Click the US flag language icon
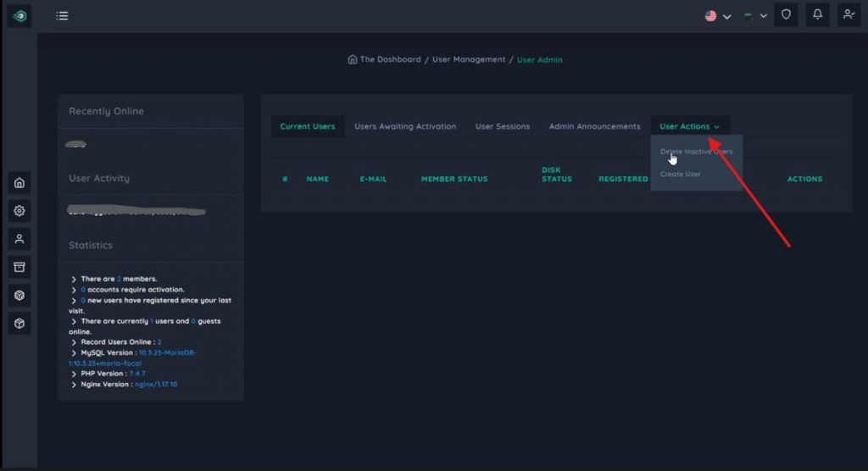This screenshot has height=471, width=868. [711, 16]
